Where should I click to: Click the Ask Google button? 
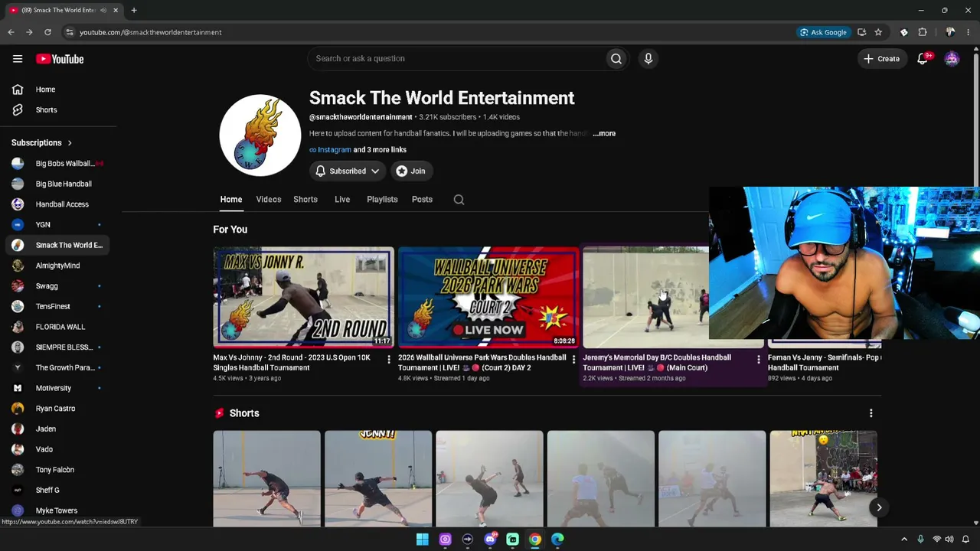click(824, 32)
